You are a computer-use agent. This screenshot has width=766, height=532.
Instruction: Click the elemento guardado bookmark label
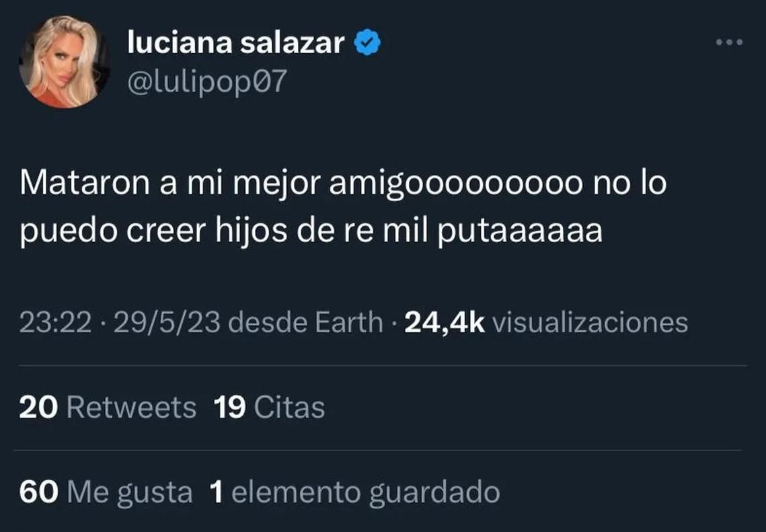(365, 493)
